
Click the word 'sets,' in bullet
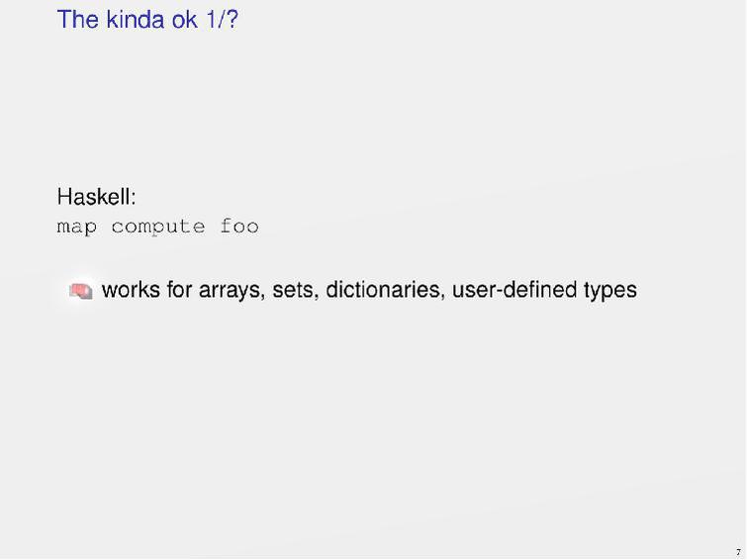(x=295, y=290)
